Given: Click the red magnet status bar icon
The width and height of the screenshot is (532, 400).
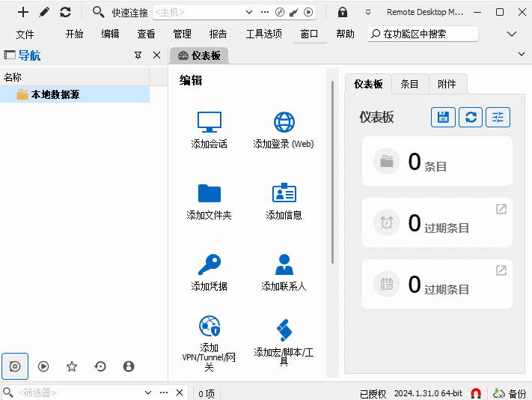Looking at the screenshot, I should pos(476,393).
